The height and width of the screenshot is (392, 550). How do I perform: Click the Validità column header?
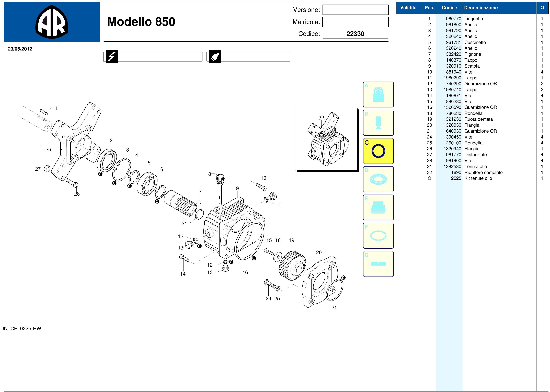click(408, 8)
